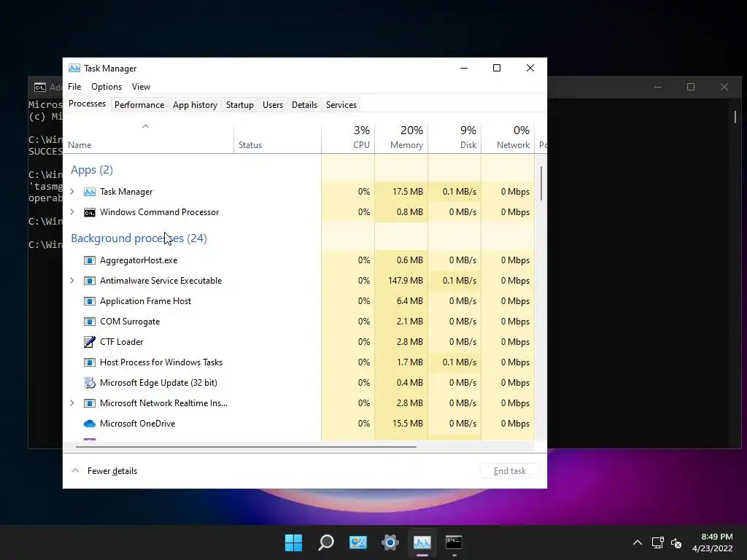Expand the Task Manager process row
Screen dimensions: 747x560
tap(72, 192)
